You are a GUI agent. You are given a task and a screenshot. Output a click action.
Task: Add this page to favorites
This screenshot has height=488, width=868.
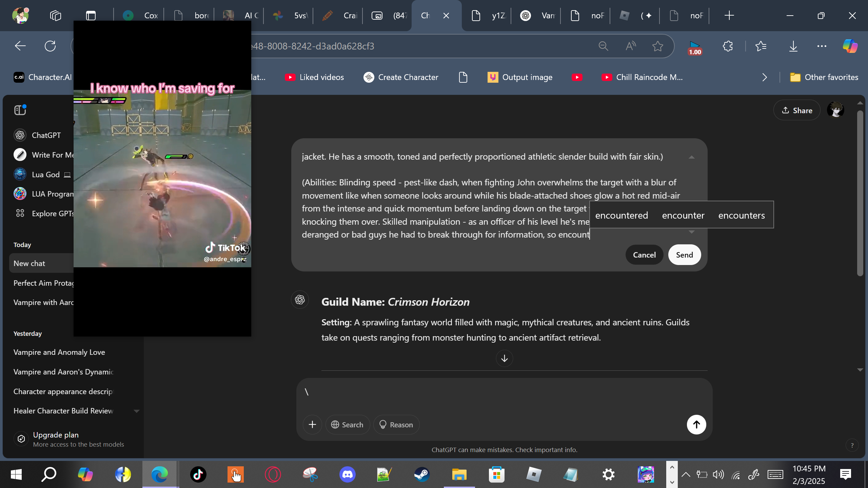click(x=658, y=46)
